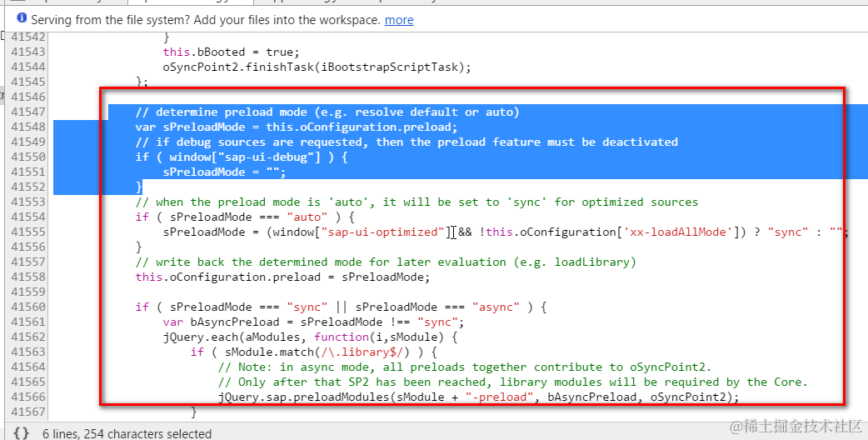Image resolution: width=868 pixels, height=440 pixels.
Task: Click line number 41555 in the gutter
Action: (28, 232)
